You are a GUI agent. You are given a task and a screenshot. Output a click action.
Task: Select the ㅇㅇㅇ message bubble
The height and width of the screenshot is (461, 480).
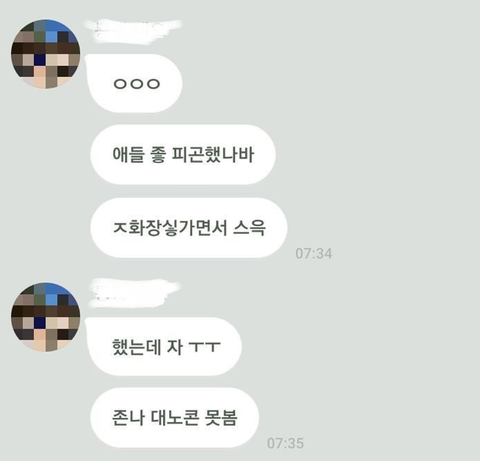(x=134, y=83)
